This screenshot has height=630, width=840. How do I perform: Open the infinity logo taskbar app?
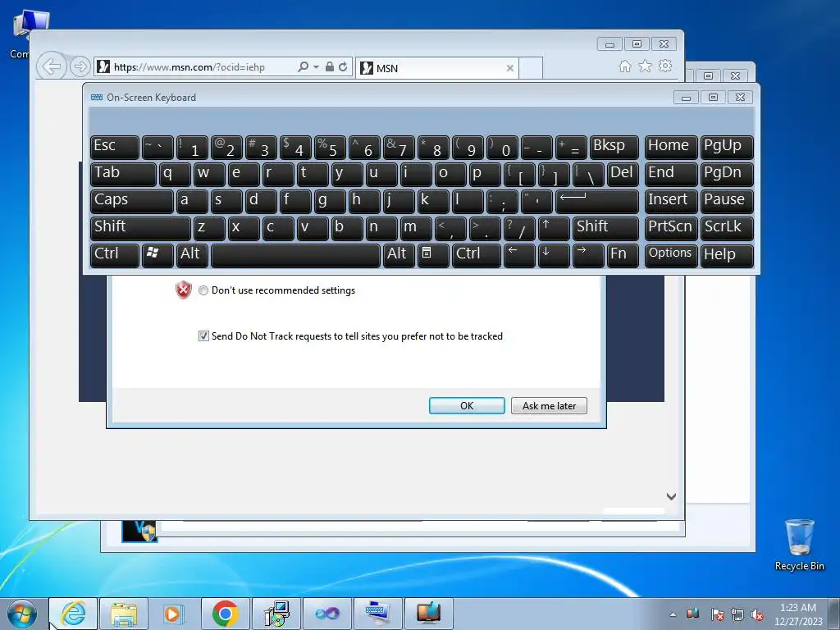(326, 614)
